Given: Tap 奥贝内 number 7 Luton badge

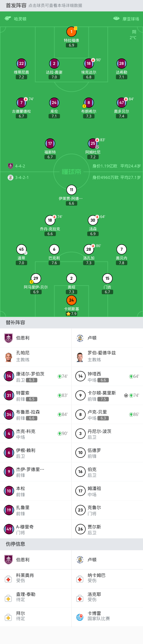Looking at the screenshot, I should click(122, 249).
